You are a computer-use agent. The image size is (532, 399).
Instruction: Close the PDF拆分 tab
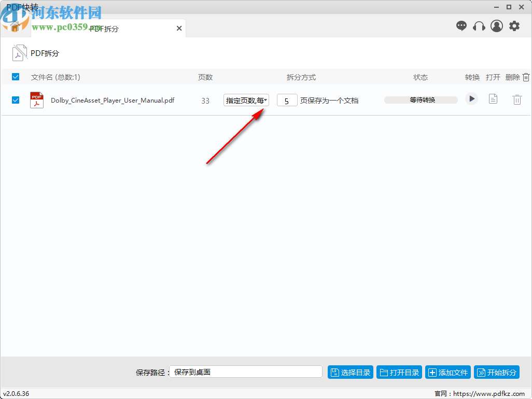tap(179, 28)
